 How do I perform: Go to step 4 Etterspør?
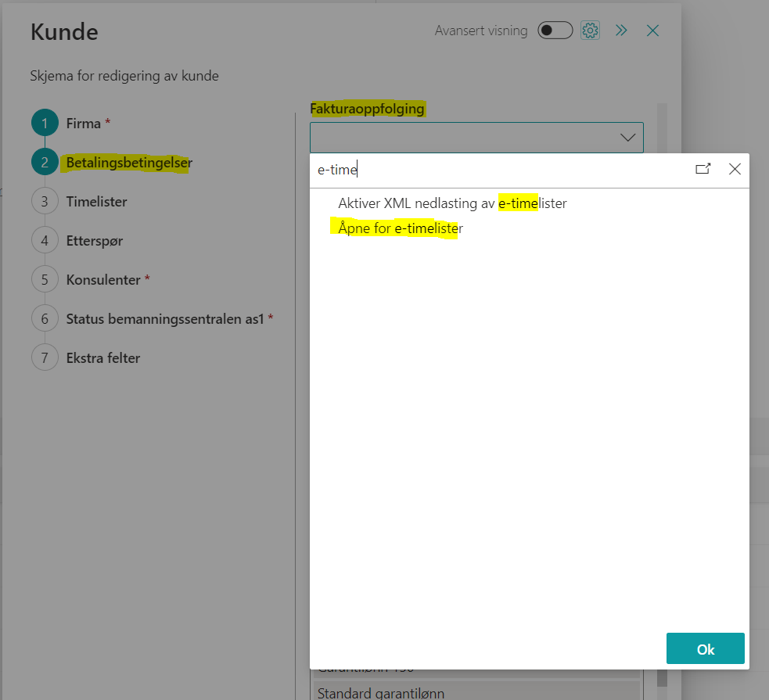tap(77, 241)
